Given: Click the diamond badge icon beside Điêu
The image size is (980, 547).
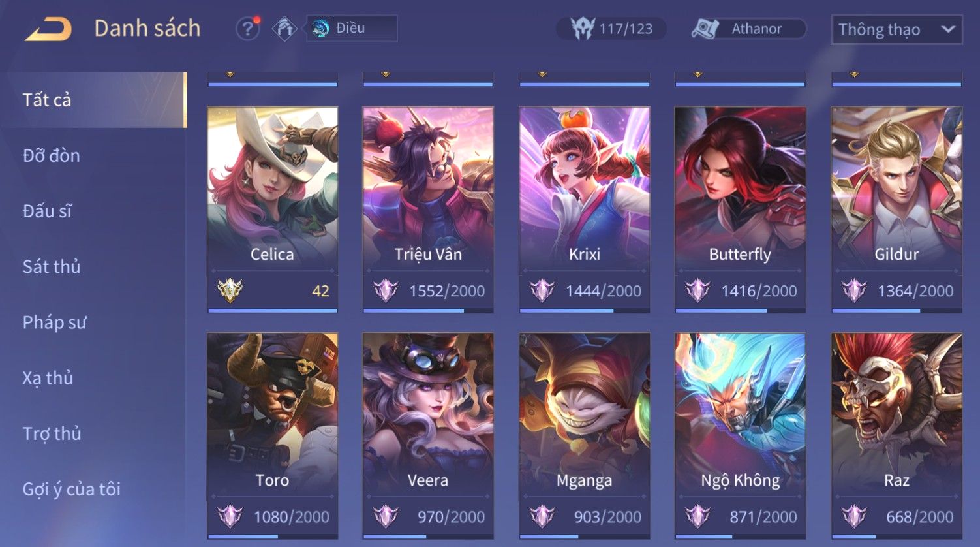Looking at the screenshot, I should click(284, 29).
